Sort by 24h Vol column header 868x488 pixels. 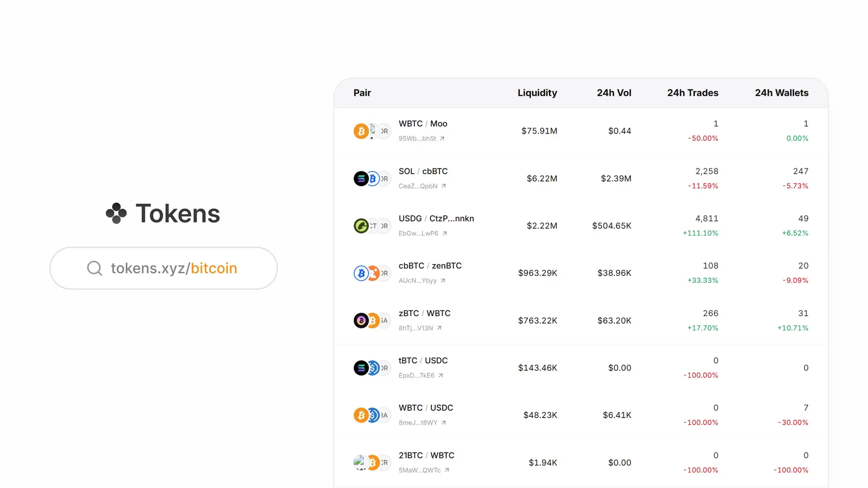point(614,93)
